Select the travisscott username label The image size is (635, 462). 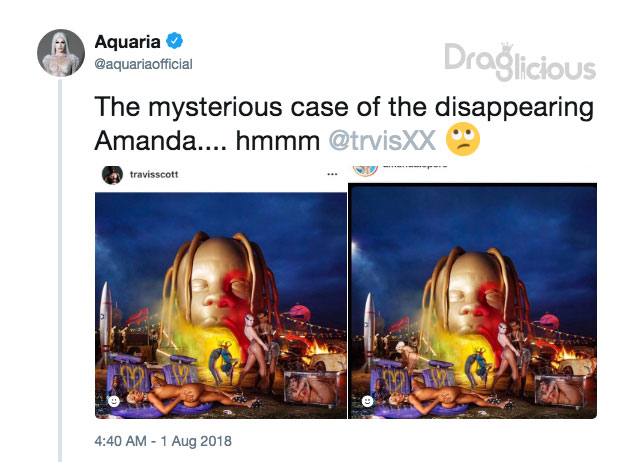point(154,175)
